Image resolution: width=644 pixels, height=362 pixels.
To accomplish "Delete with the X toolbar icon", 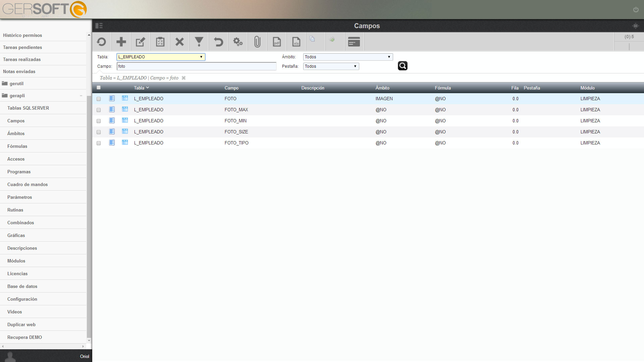I will point(179,42).
